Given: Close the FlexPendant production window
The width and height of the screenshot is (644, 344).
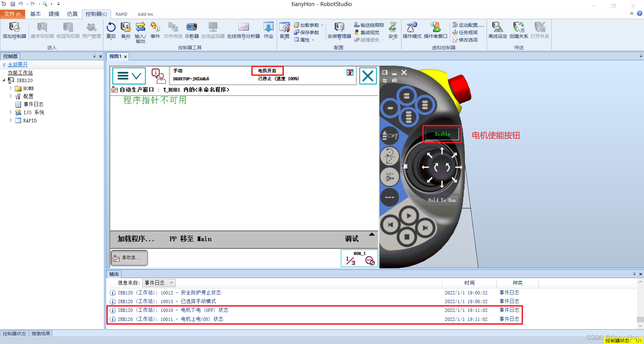Looking at the screenshot, I should click(x=368, y=76).
